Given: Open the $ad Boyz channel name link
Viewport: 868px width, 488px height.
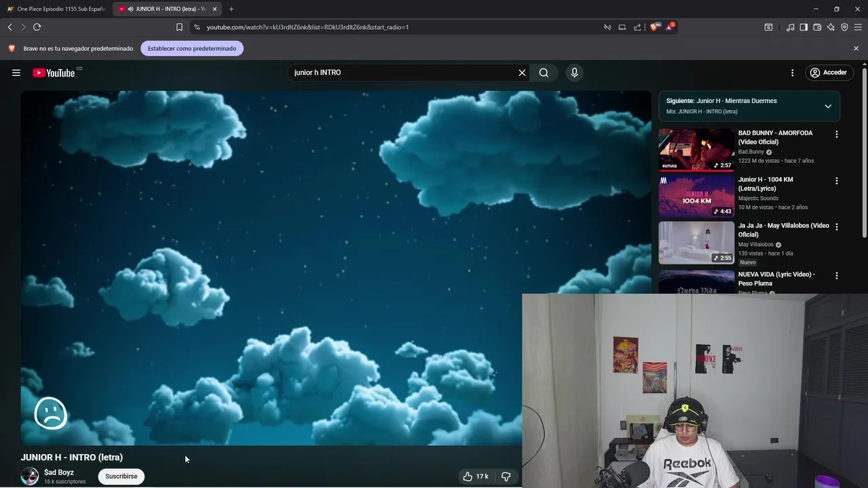Looking at the screenshot, I should [59, 472].
